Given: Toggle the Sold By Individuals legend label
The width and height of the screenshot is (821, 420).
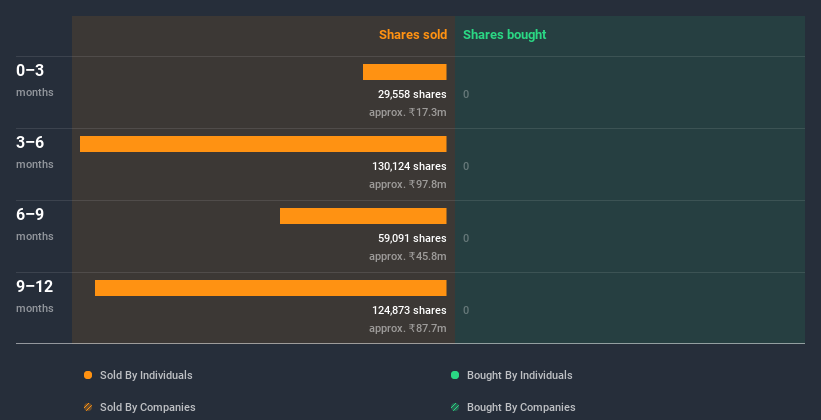Looking at the screenshot, I should coord(146,375).
